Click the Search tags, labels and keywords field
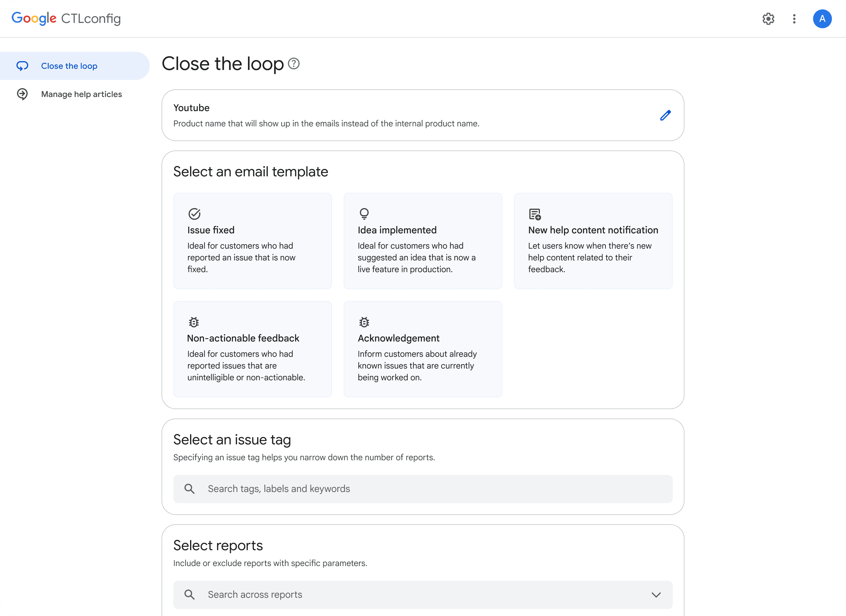 [x=423, y=489]
